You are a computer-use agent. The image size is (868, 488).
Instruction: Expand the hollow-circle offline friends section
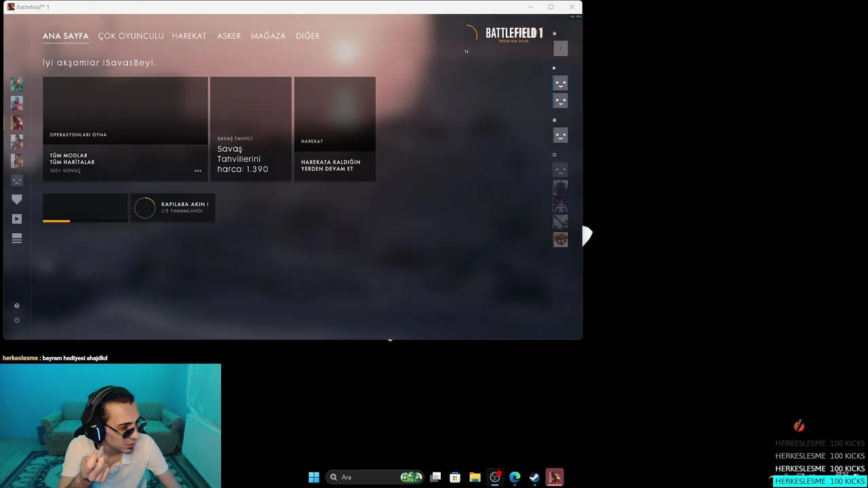coord(554,155)
